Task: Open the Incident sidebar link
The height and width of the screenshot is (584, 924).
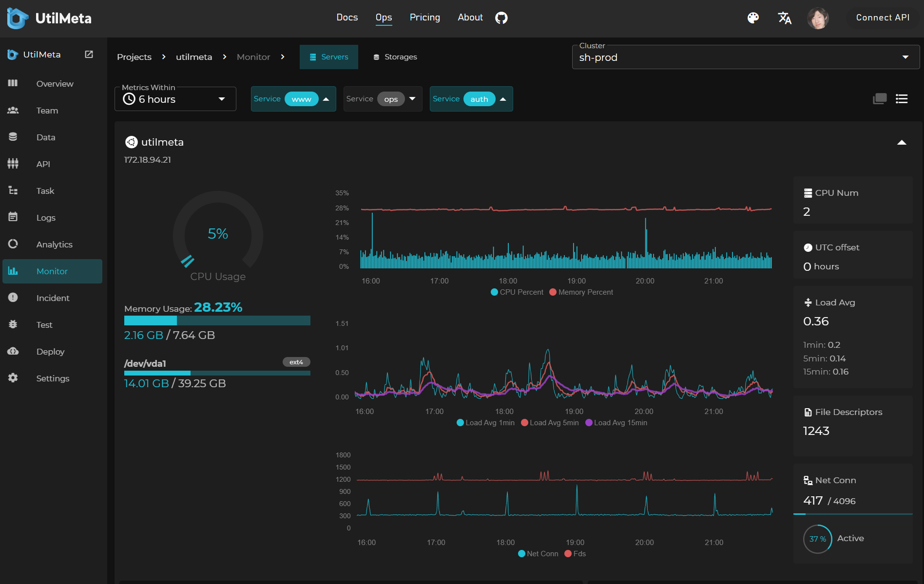Action: click(52, 298)
